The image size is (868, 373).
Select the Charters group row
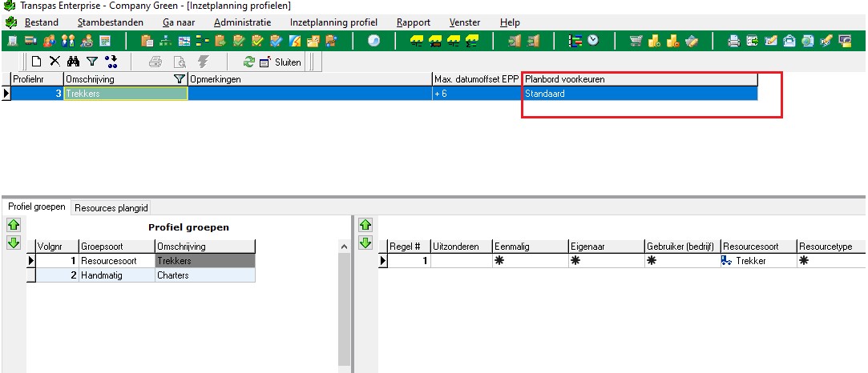pos(142,275)
